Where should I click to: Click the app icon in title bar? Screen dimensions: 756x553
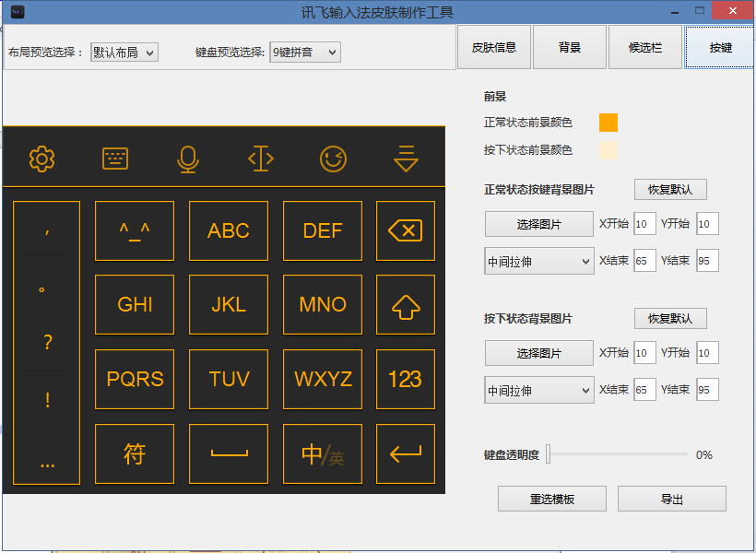click(x=18, y=12)
